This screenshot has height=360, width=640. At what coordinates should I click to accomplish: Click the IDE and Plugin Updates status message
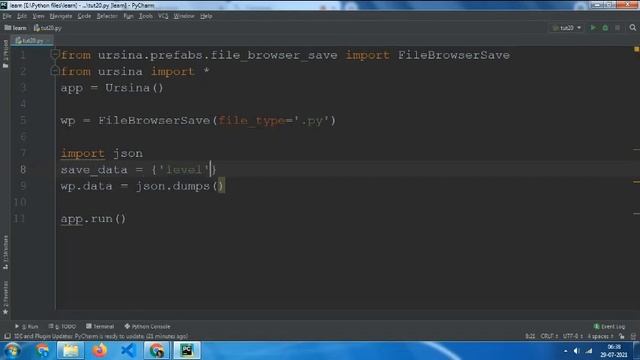[101, 336]
